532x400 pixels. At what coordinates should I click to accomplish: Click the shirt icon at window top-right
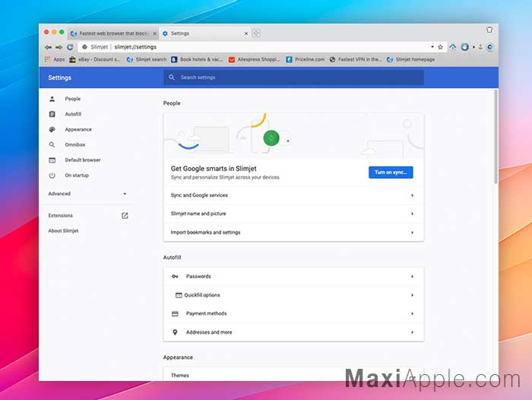pos(489,30)
